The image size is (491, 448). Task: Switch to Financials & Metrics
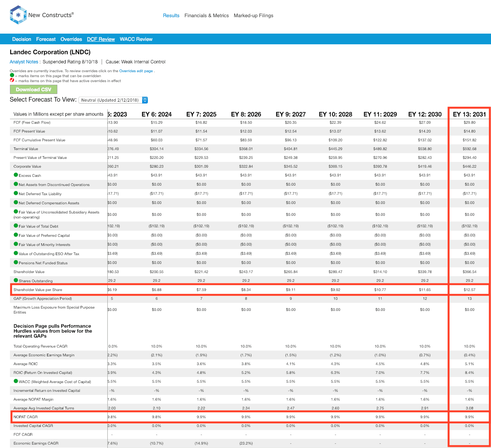click(x=207, y=16)
